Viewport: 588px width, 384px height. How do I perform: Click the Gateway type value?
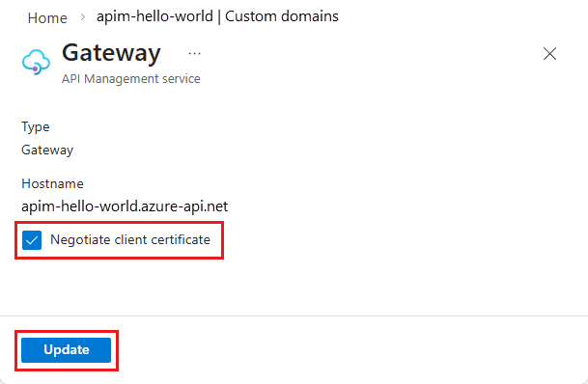pyautogui.click(x=47, y=151)
